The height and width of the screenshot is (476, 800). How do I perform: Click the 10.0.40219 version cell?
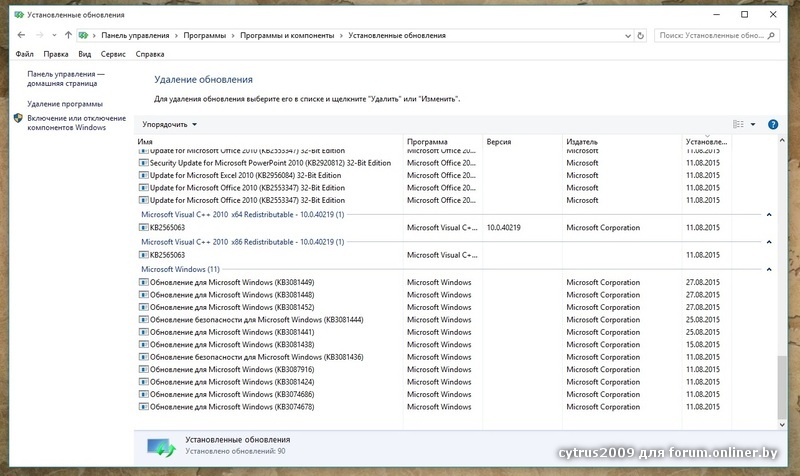(x=504, y=228)
